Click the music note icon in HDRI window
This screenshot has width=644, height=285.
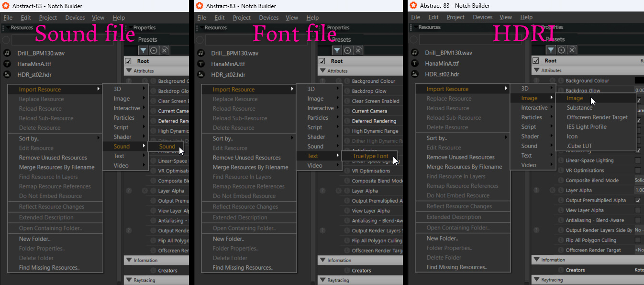(x=414, y=53)
